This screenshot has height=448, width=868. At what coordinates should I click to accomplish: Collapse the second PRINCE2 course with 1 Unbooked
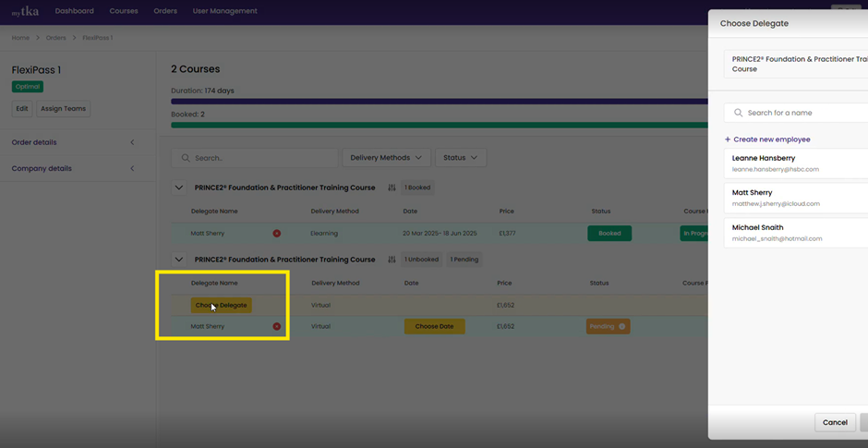click(x=179, y=260)
